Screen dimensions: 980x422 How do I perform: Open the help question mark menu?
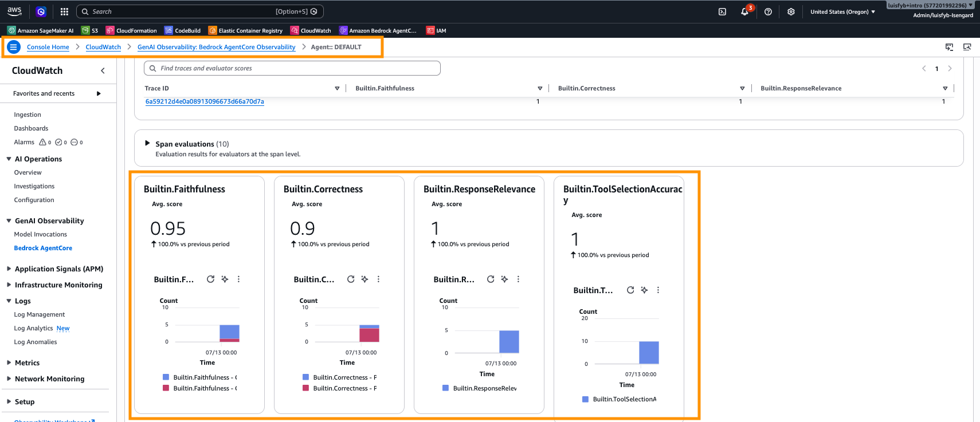(x=768, y=11)
